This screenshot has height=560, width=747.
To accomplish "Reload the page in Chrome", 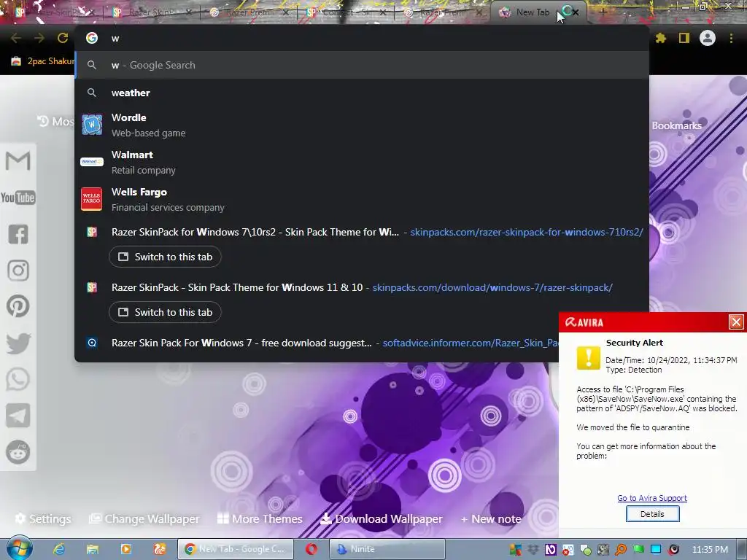I will 63,38.
